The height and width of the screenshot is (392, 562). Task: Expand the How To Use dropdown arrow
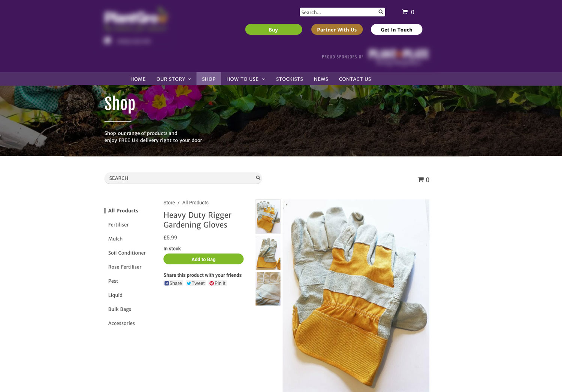click(263, 79)
